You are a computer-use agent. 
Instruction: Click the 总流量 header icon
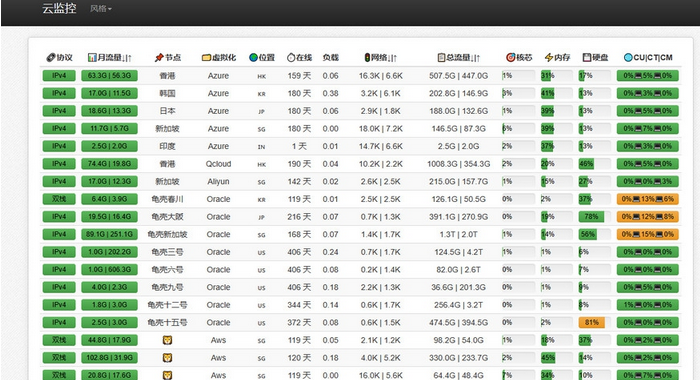pyautogui.click(x=441, y=58)
